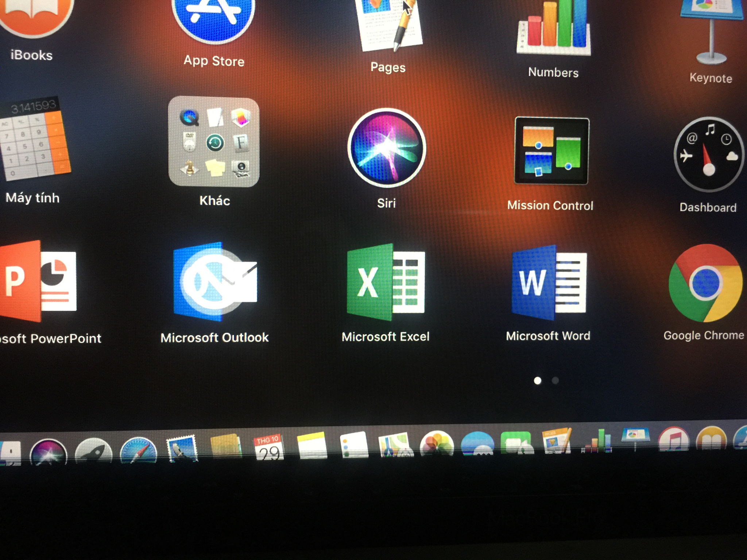Screen dimensions: 747x560
Task: Open Calendar showing 29 in the Dock
Action: (268, 447)
